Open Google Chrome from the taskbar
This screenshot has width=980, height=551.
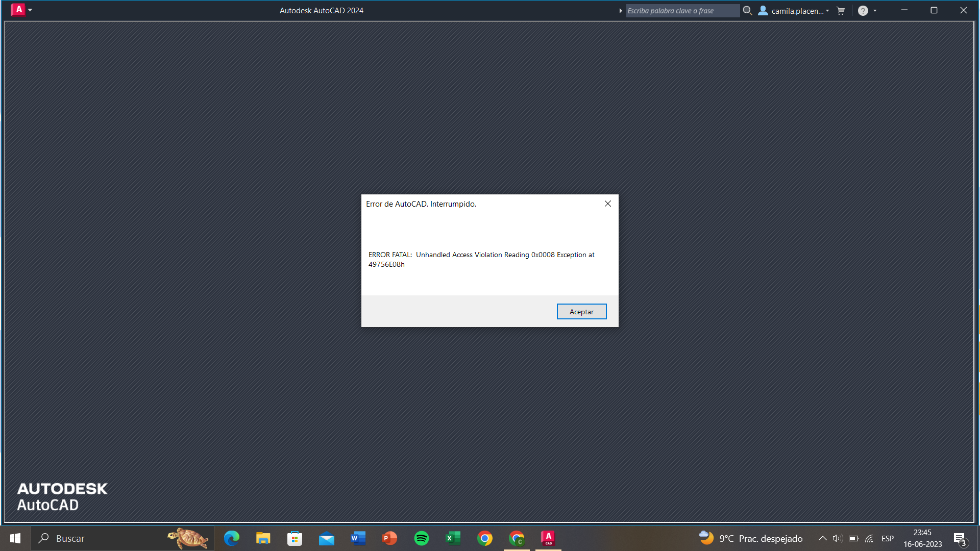(484, 538)
